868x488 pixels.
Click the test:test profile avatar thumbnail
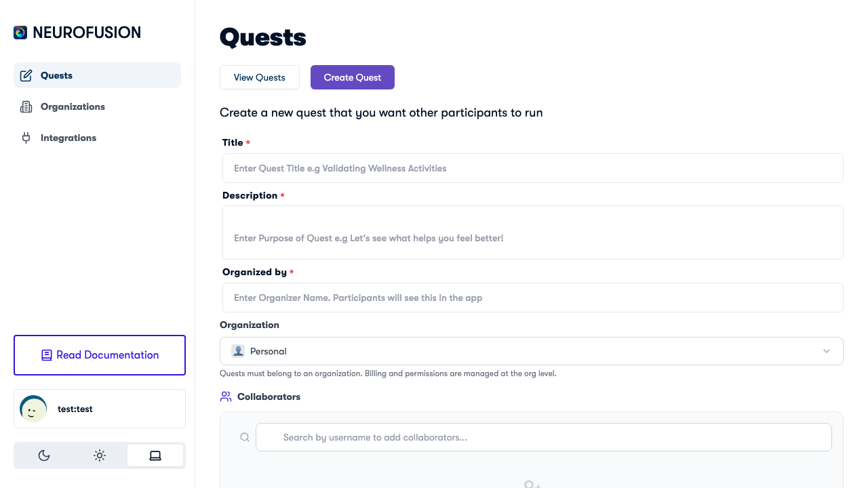[x=33, y=409]
